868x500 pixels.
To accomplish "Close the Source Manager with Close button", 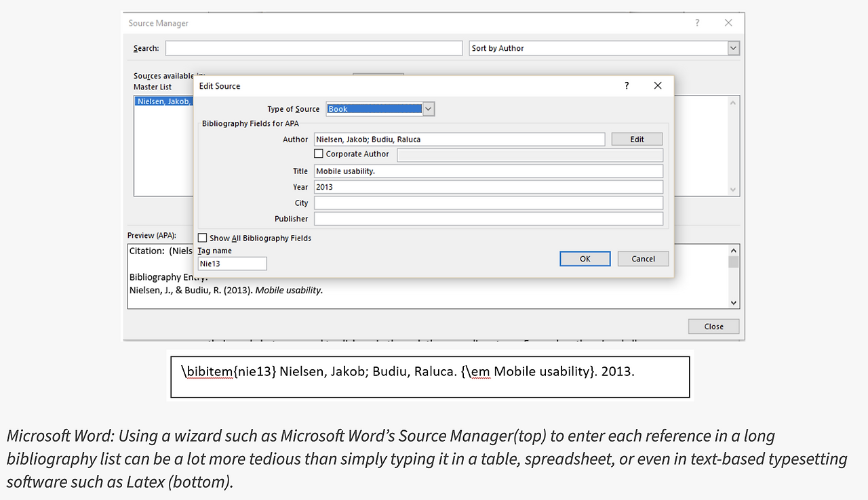I will (713, 326).
